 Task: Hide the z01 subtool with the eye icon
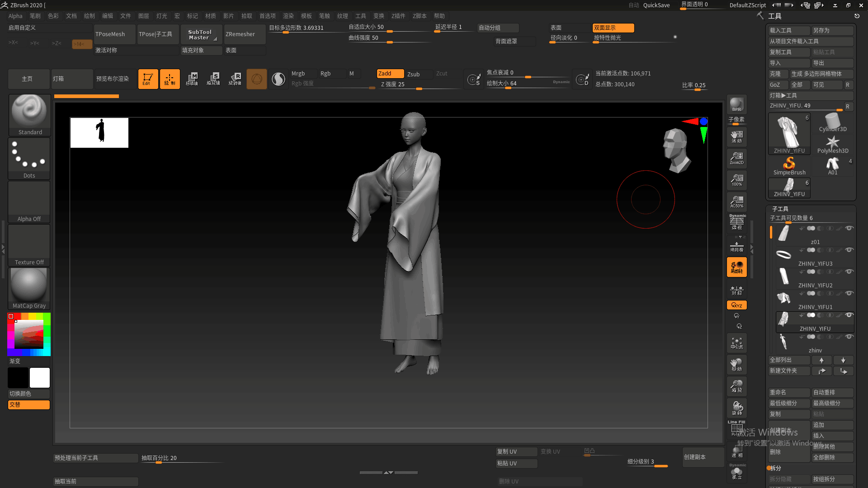pyautogui.click(x=849, y=228)
